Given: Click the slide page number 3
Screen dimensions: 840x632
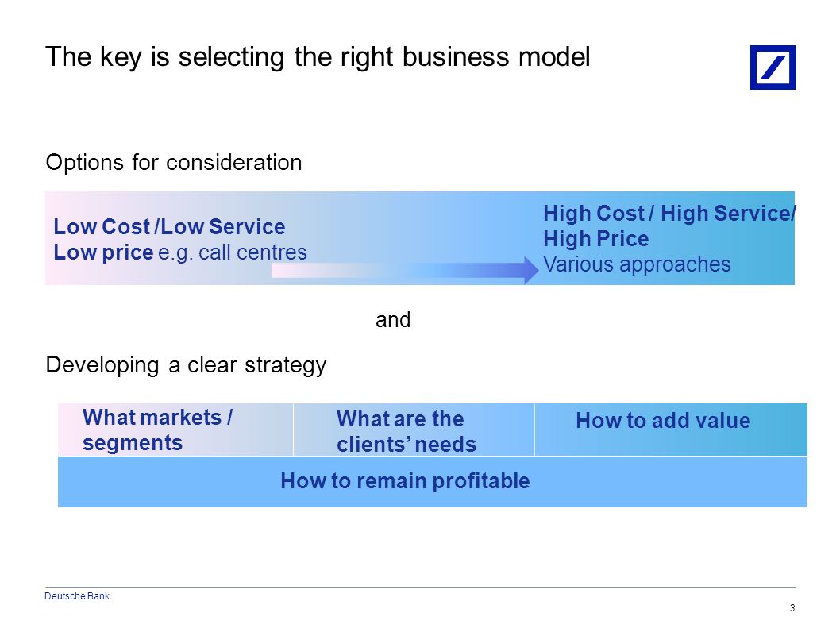Looking at the screenshot, I should click(792, 608).
